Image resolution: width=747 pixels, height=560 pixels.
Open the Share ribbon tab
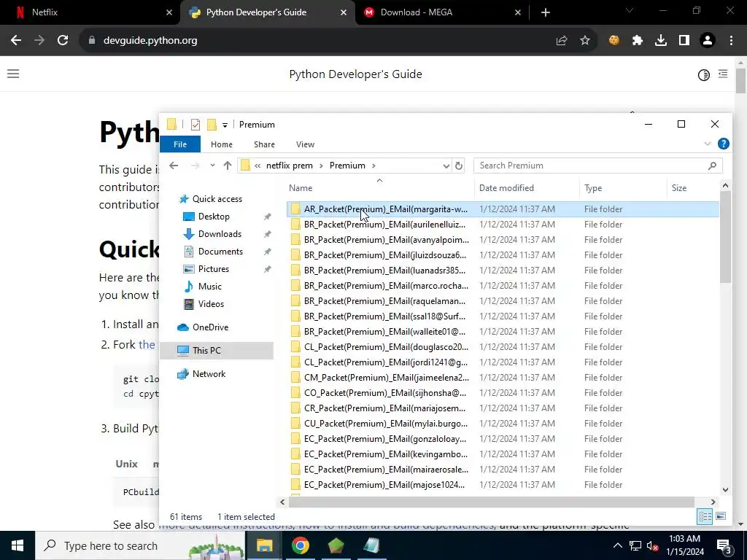point(264,144)
